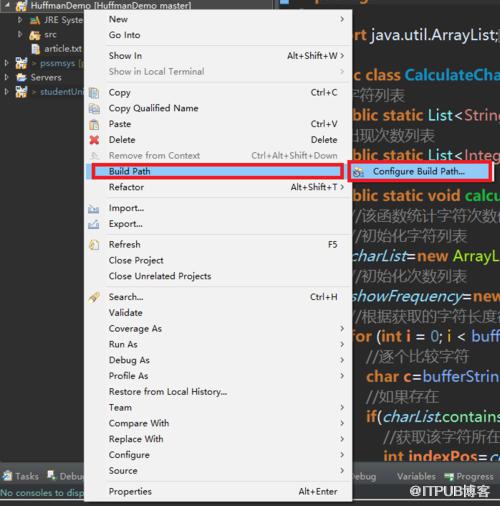
Task: Select Configure Build Path... submenu item
Action: click(419, 172)
